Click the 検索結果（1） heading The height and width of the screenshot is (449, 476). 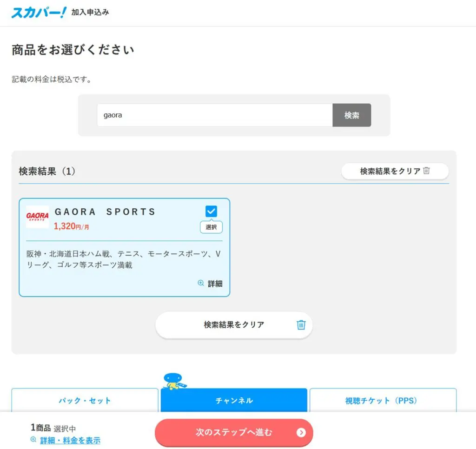click(47, 171)
